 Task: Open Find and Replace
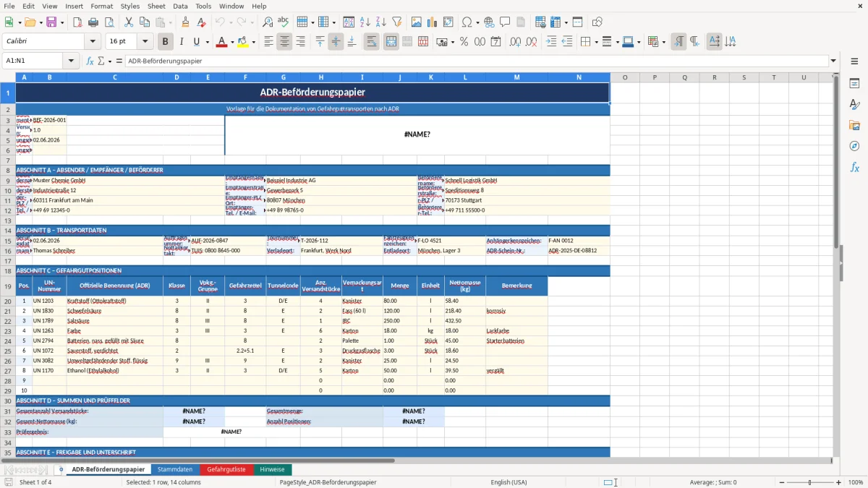pyautogui.click(x=268, y=22)
